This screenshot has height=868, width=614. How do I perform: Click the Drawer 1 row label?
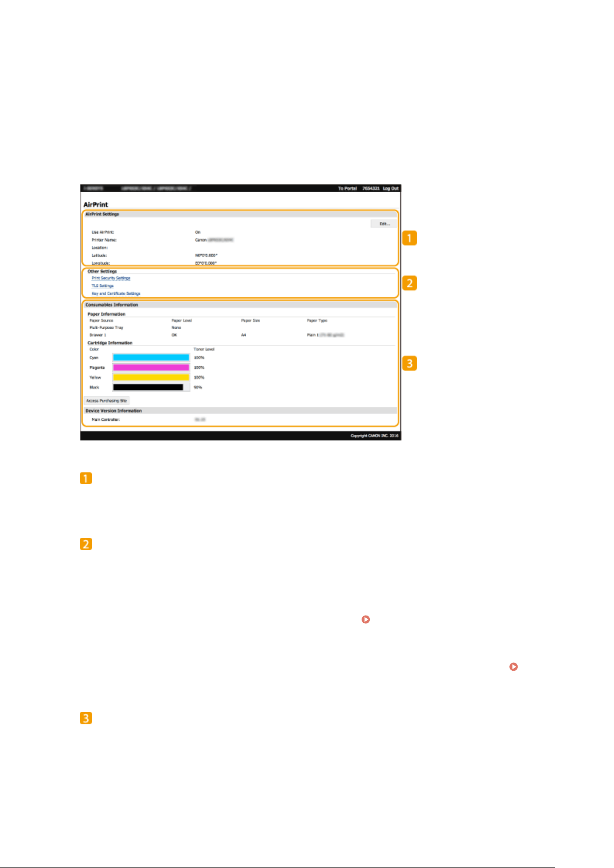98,335
